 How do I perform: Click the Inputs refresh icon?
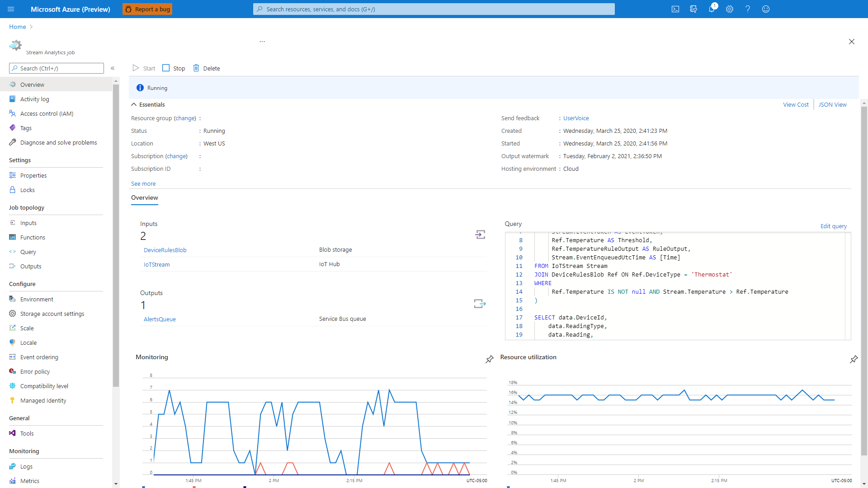pyautogui.click(x=480, y=234)
